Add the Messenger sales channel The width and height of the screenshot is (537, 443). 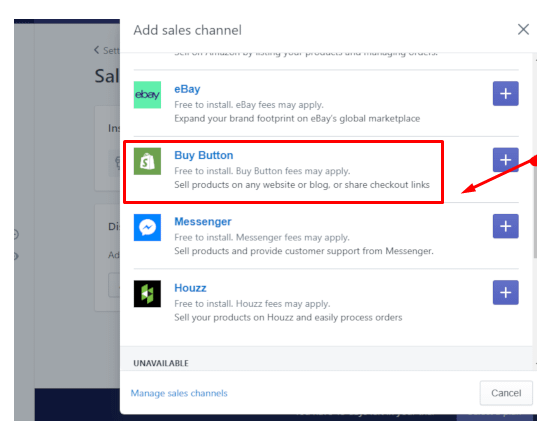coord(505,226)
